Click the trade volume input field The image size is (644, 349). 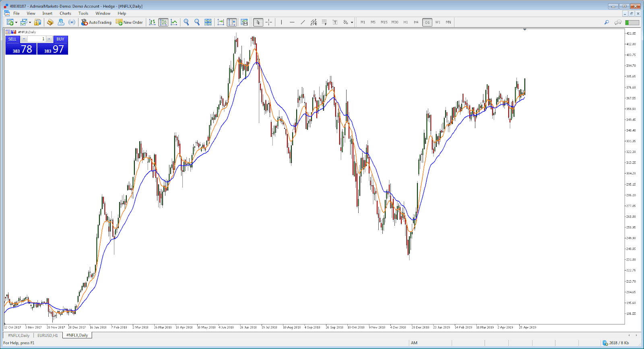(x=37, y=39)
